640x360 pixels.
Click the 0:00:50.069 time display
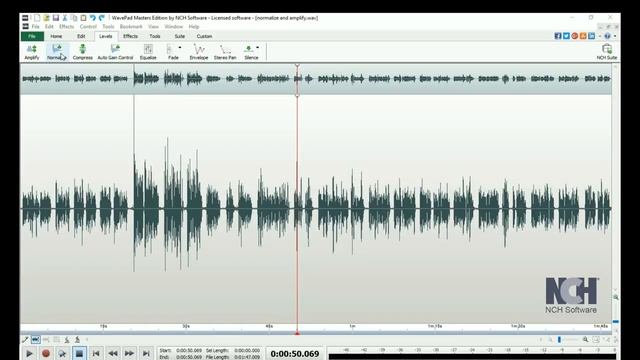(x=295, y=353)
